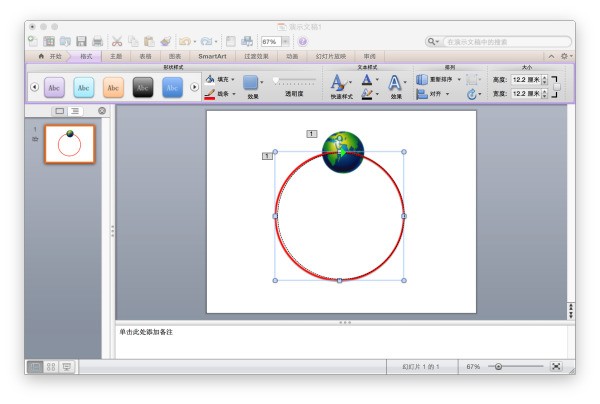
Task: Select the black Abc shape style
Action: 143,88
